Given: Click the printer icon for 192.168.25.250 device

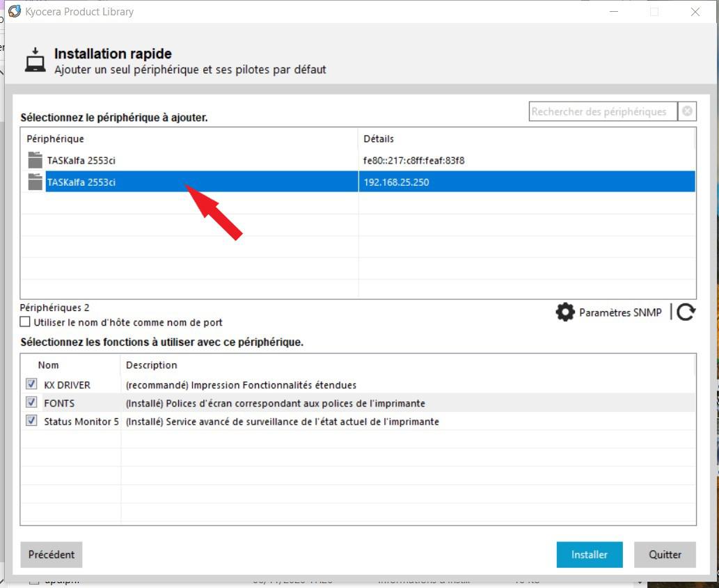Looking at the screenshot, I should click(x=35, y=182).
